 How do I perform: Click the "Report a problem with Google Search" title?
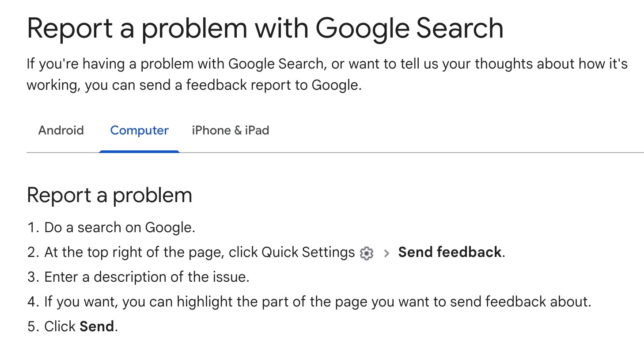(x=265, y=28)
